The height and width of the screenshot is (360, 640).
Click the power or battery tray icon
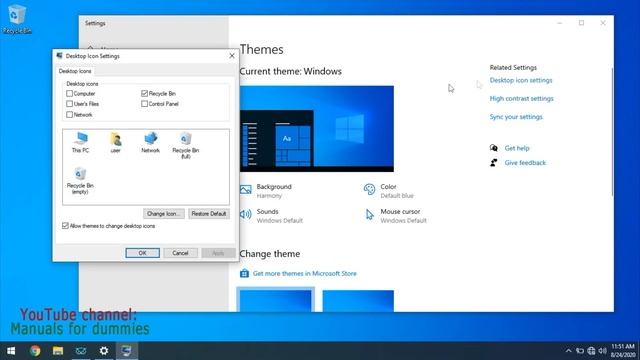580,351
